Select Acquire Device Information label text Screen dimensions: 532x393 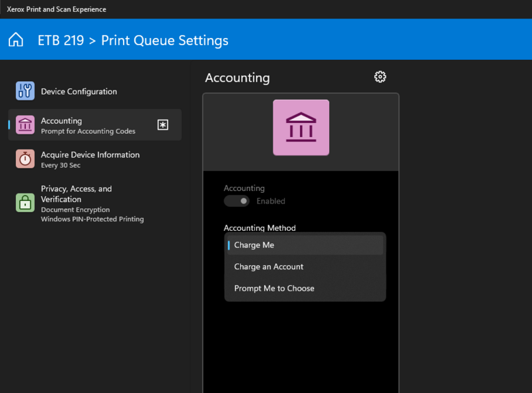pos(90,155)
